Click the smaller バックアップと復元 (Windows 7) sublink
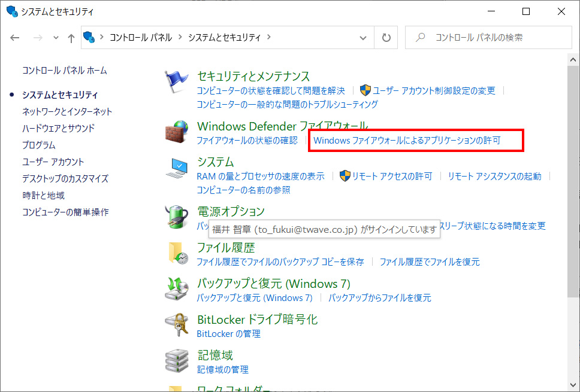The height and width of the screenshot is (392, 580). (x=255, y=298)
